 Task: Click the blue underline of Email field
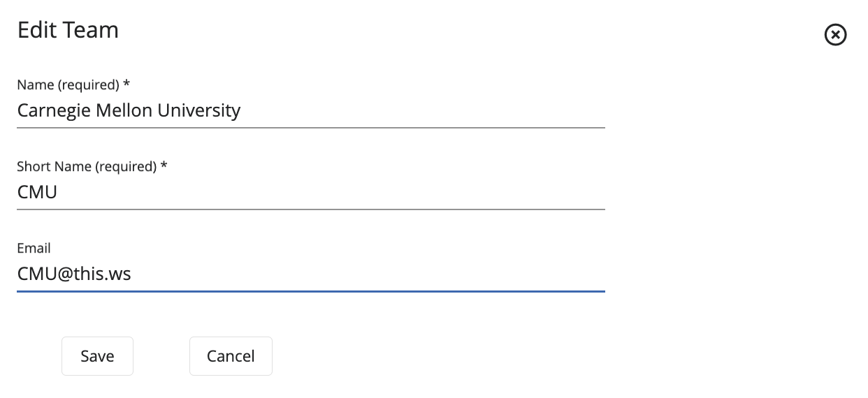311,291
